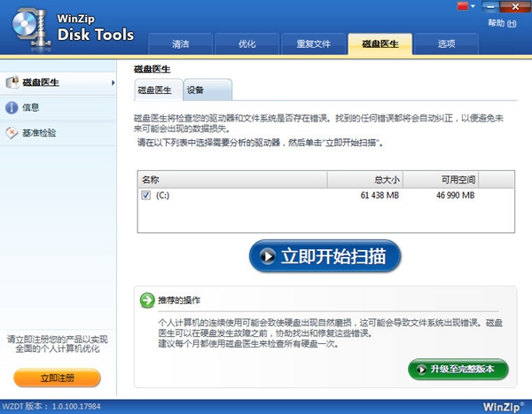Image resolution: width=532 pixels, height=414 pixels.
Task: Switch to the 设备 sub-tab
Action: click(x=207, y=90)
